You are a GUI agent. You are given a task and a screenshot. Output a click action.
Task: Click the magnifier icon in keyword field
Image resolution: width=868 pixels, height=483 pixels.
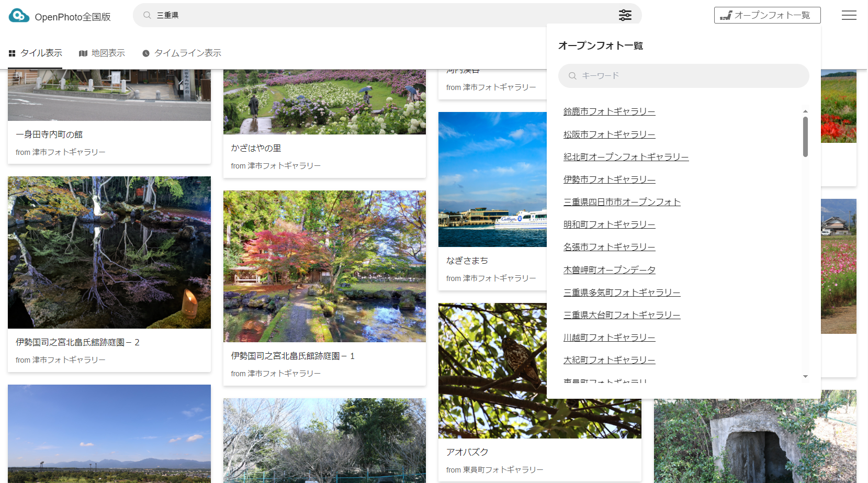(572, 76)
